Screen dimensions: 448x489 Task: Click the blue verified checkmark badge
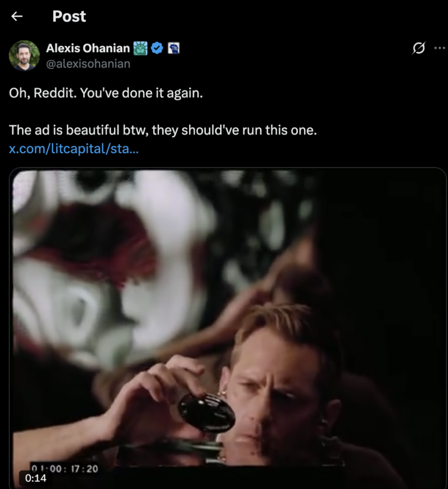click(x=157, y=48)
